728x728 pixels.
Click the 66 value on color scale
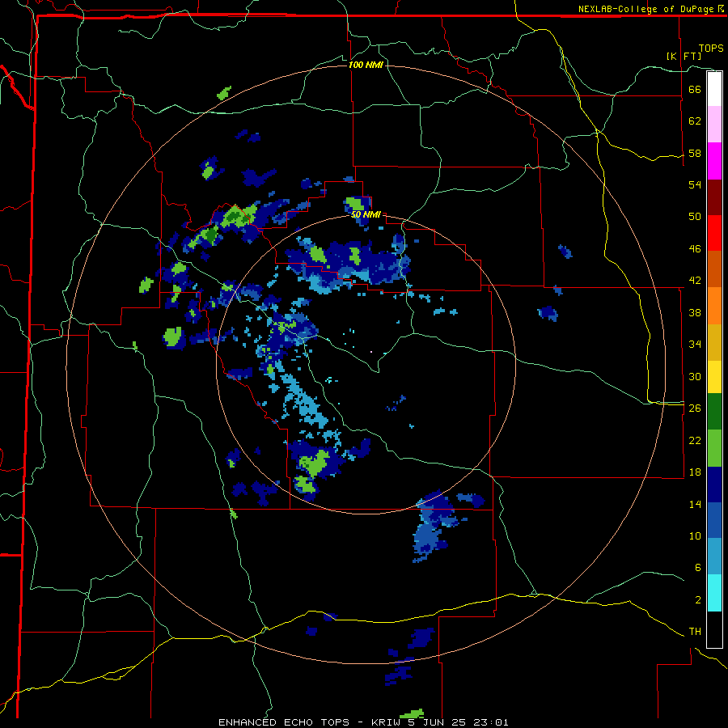pyautogui.click(x=695, y=90)
